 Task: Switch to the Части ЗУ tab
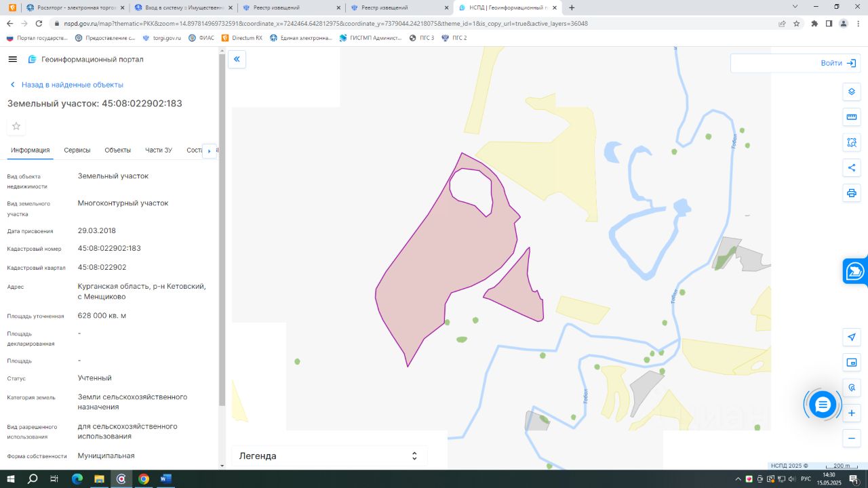[159, 150]
